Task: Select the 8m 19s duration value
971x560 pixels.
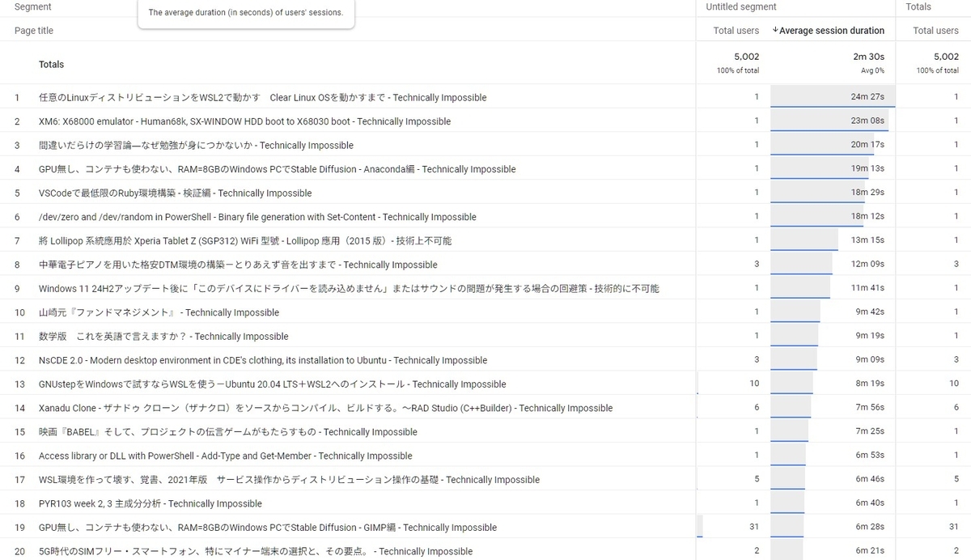Action: [x=870, y=384]
